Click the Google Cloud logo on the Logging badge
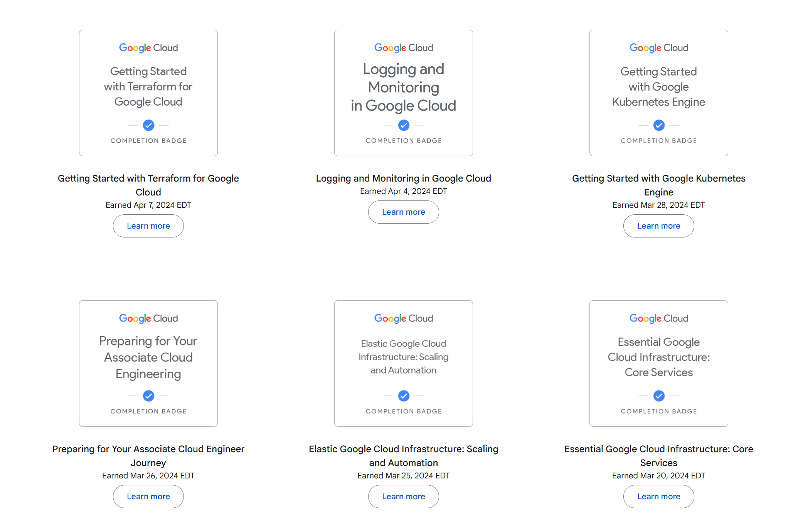 (x=404, y=48)
